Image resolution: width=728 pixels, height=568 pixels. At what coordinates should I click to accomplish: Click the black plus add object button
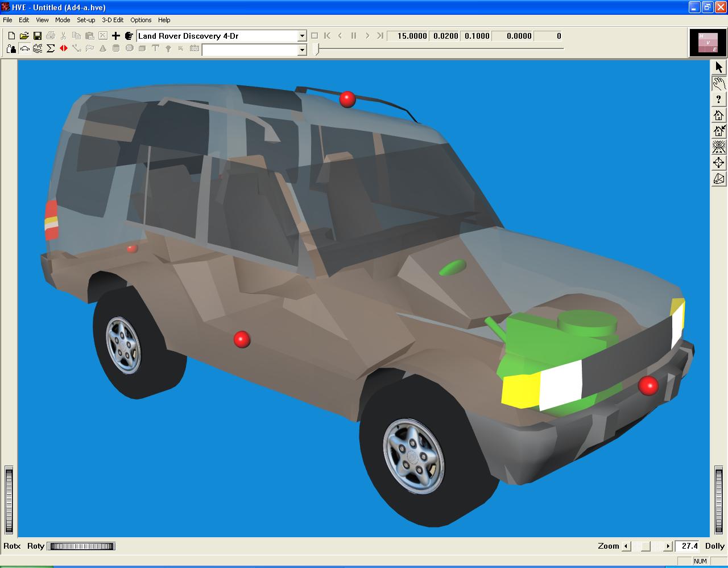[116, 36]
